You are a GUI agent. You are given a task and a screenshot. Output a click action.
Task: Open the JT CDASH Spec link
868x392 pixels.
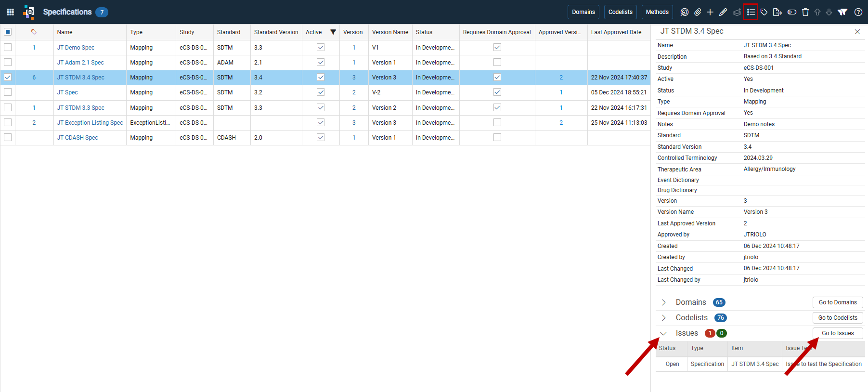78,138
